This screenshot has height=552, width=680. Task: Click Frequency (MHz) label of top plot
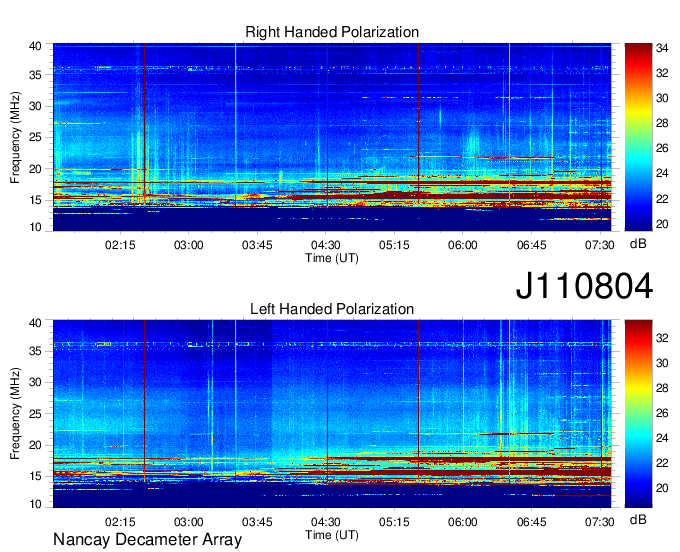[x=15, y=137]
